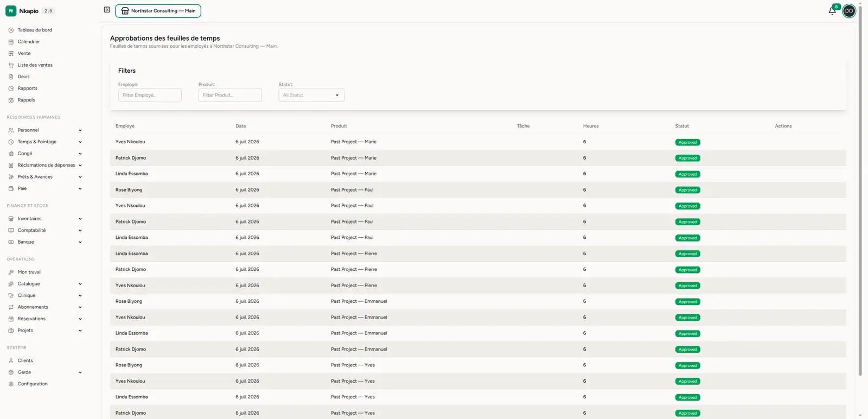The width and height of the screenshot is (868, 419).
Task: Click the Inventaires icon
Action: 11,219
